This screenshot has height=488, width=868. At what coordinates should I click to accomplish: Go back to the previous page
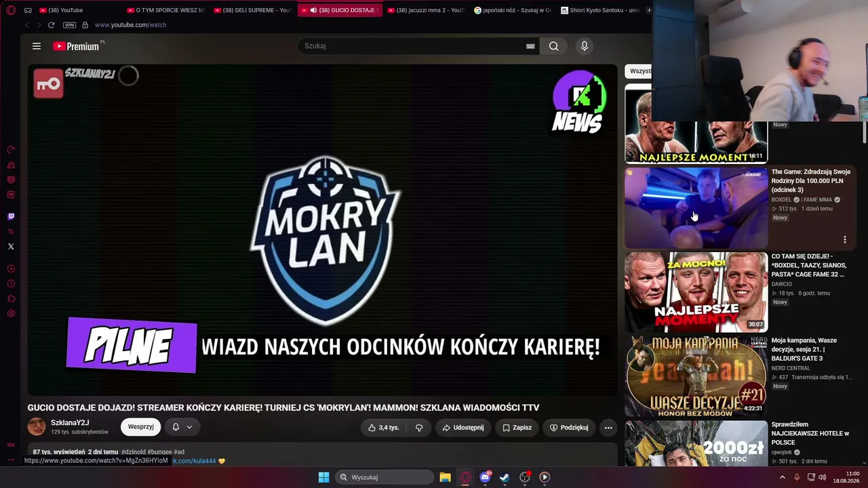pyautogui.click(x=27, y=25)
